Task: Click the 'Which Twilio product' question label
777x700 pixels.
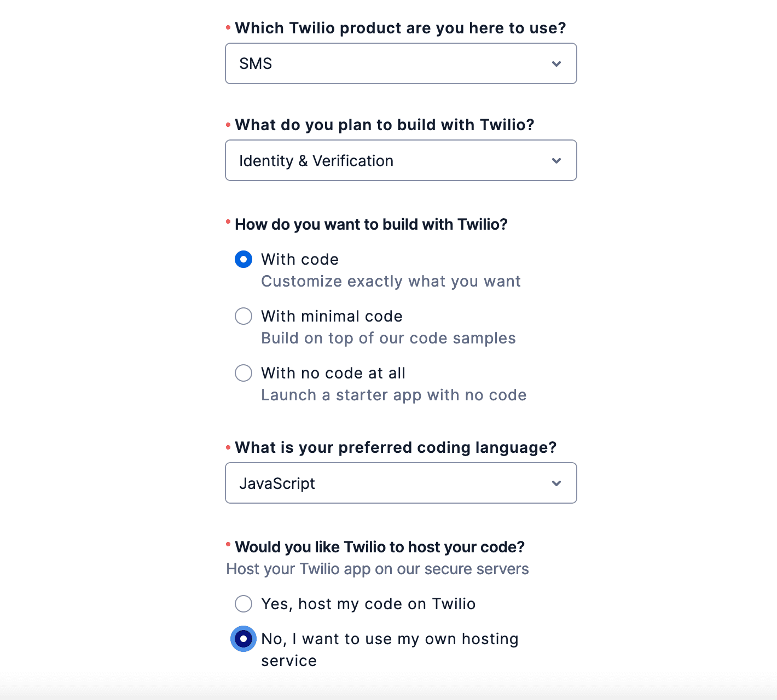Action: click(400, 28)
